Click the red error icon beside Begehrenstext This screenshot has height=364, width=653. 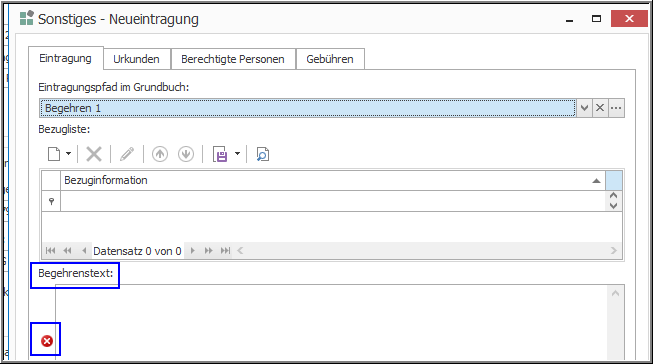47,341
